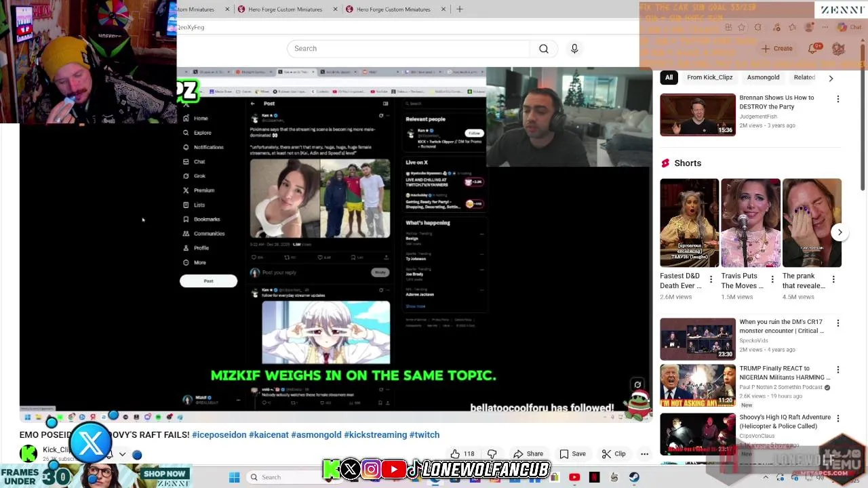868x488 pixels.
Task: Select the All filter chip
Action: 669,77
